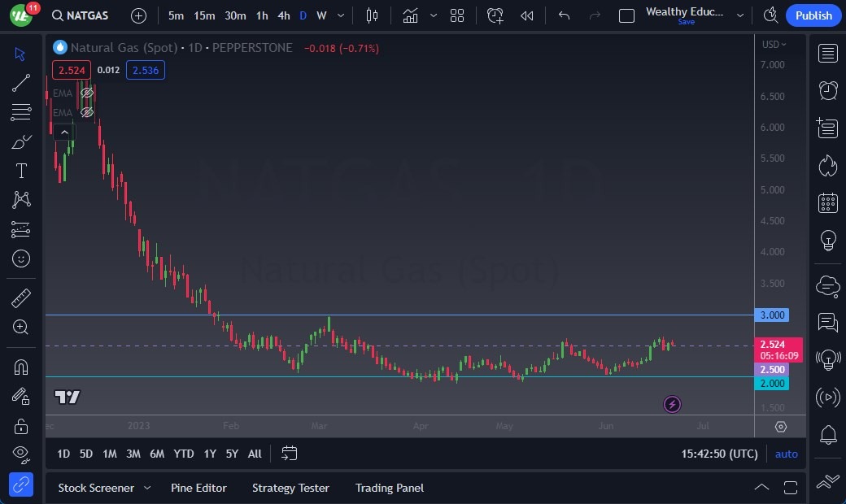Viewport: 846px width, 504px height.
Task: Open the Alerts clock panel
Action: pyautogui.click(x=827, y=90)
